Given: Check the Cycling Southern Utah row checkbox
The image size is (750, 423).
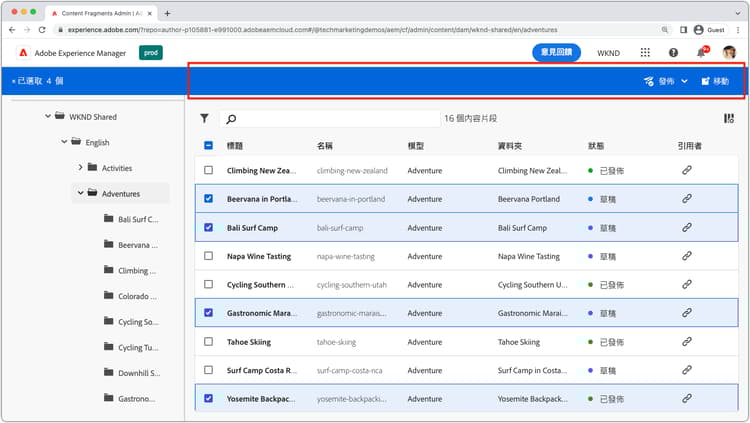Looking at the screenshot, I should (x=209, y=284).
